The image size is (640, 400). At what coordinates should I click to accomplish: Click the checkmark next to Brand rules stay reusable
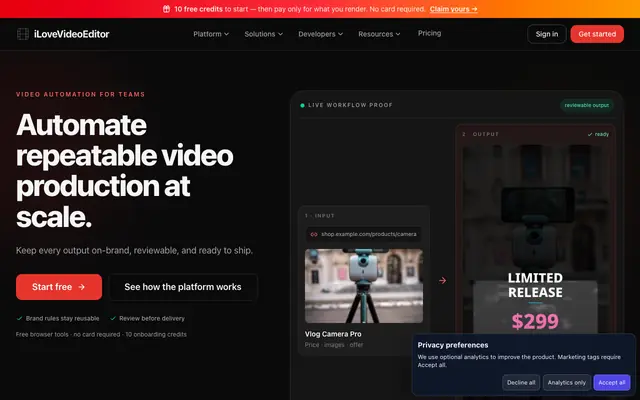[19, 318]
